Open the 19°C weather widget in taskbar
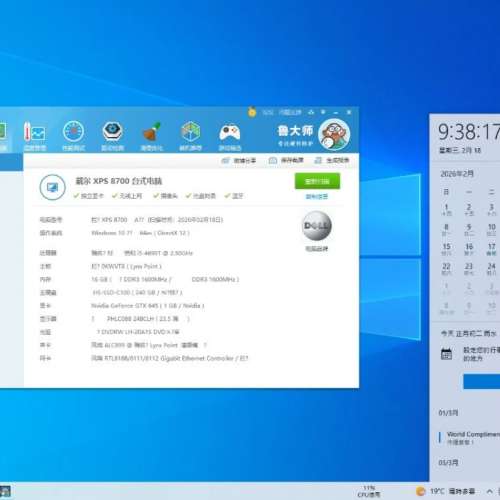This screenshot has width=500, height=500. click(446, 491)
